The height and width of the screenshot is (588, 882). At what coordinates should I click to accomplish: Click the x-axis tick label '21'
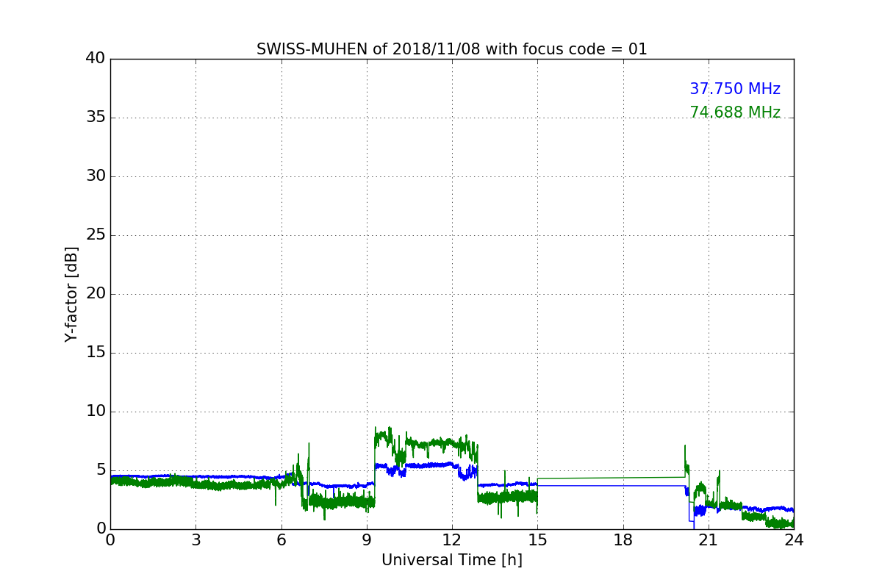click(x=709, y=540)
